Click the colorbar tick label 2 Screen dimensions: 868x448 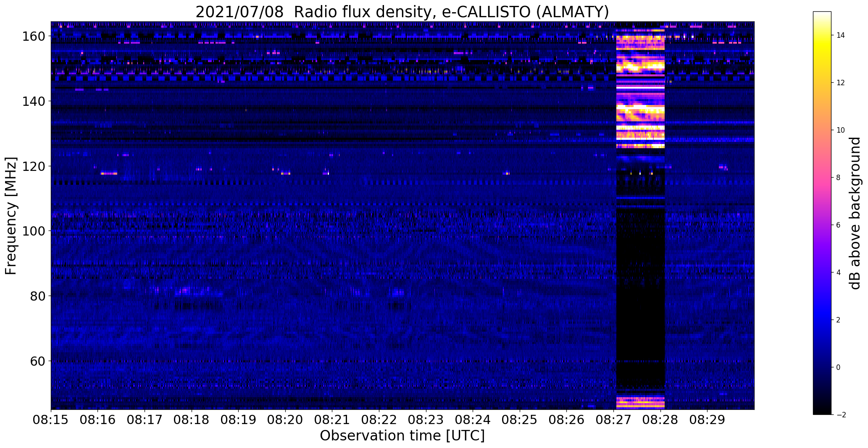coord(839,320)
